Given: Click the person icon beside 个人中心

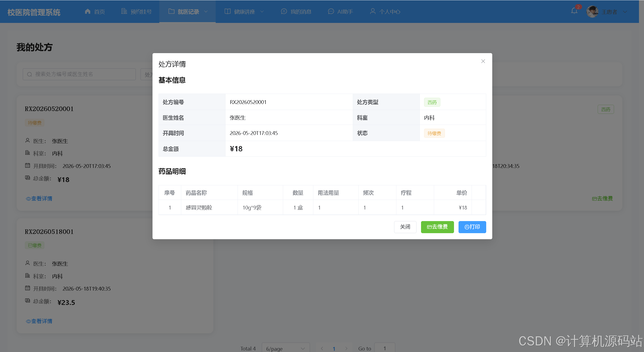Looking at the screenshot, I should click(373, 11).
